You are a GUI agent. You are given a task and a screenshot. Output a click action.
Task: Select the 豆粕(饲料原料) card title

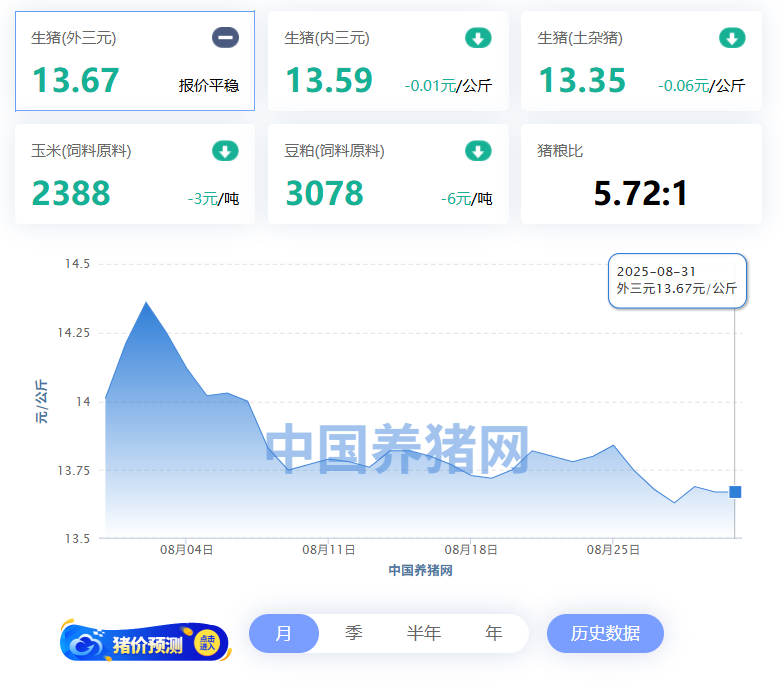[x=334, y=150]
